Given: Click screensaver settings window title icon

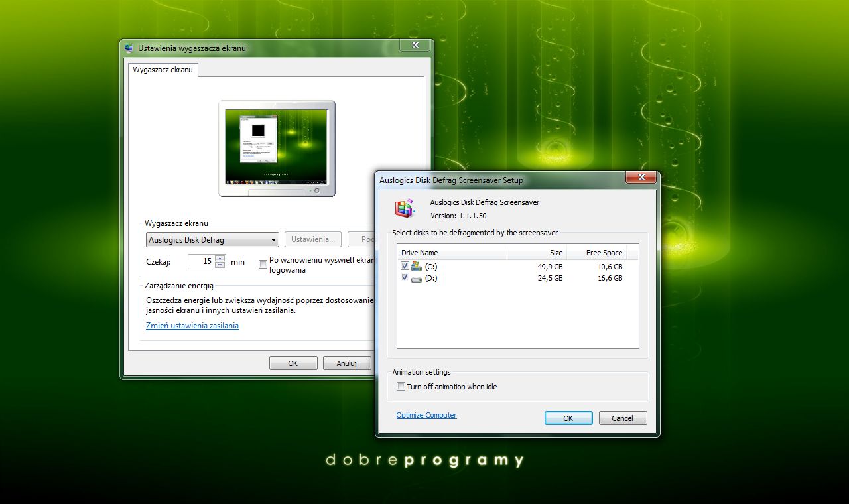Looking at the screenshot, I should click(x=129, y=48).
